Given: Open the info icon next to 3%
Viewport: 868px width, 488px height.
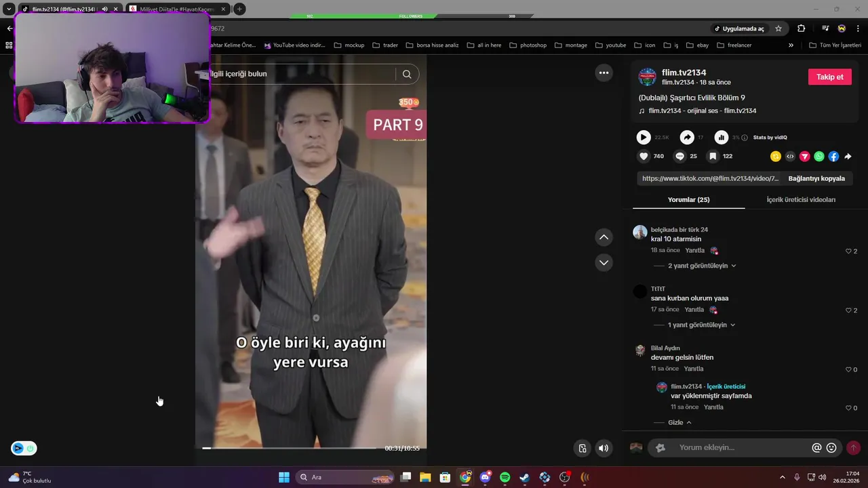Looking at the screenshot, I should click(745, 138).
